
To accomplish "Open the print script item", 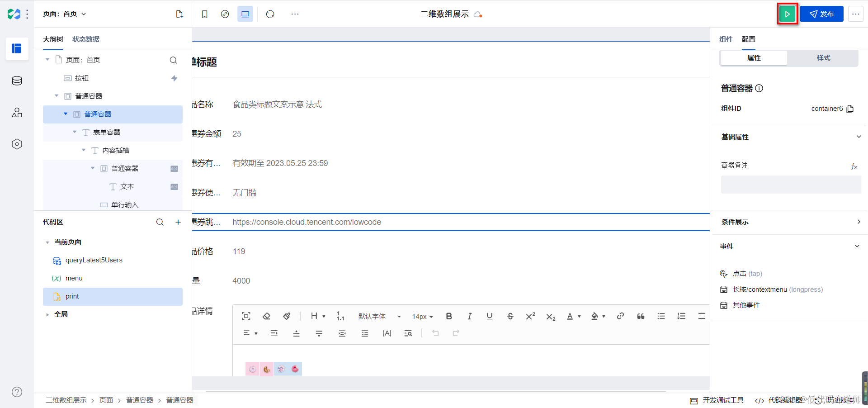I will coord(113,296).
